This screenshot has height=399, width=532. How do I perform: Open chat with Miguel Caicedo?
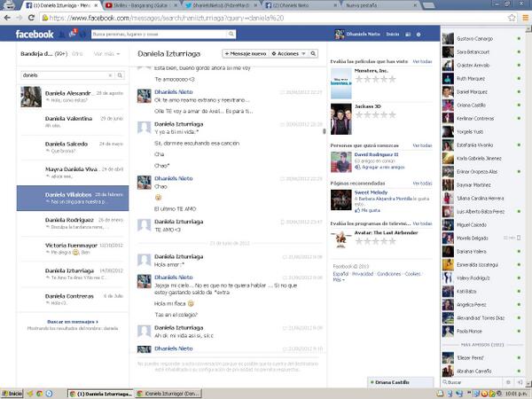click(x=482, y=224)
